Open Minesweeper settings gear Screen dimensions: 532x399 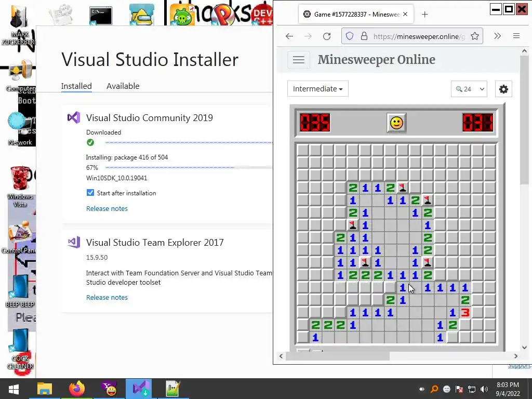point(503,89)
